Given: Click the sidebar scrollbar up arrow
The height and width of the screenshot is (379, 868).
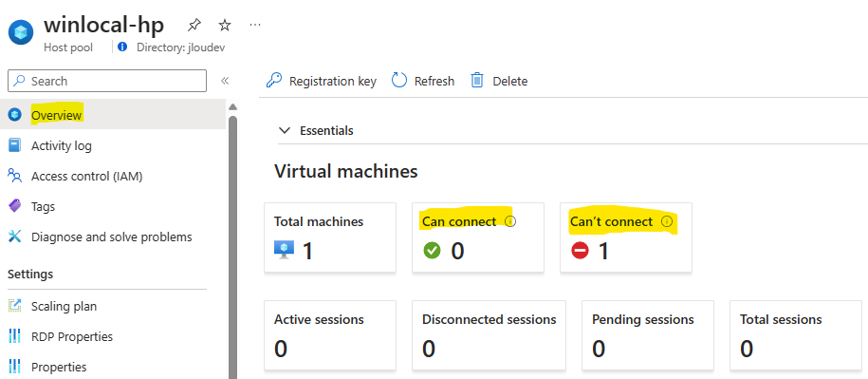Looking at the screenshot, I should click(233, 106).
